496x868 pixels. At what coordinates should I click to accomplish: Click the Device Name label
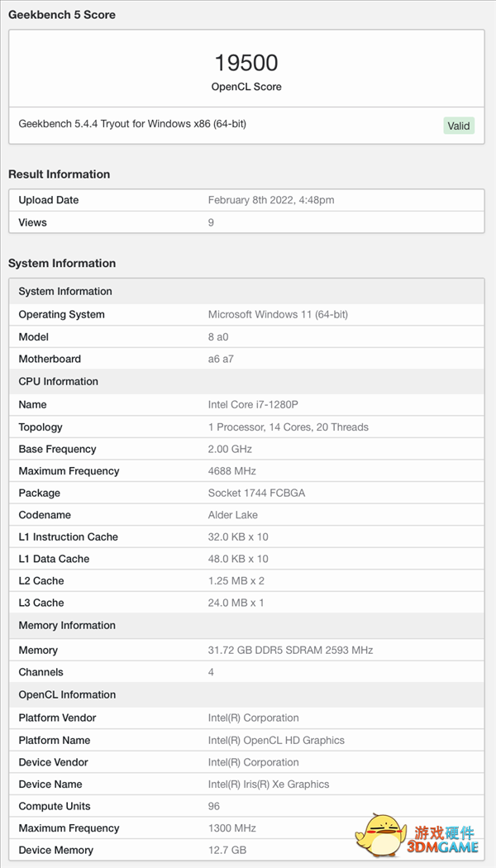(x=50, y=785)
